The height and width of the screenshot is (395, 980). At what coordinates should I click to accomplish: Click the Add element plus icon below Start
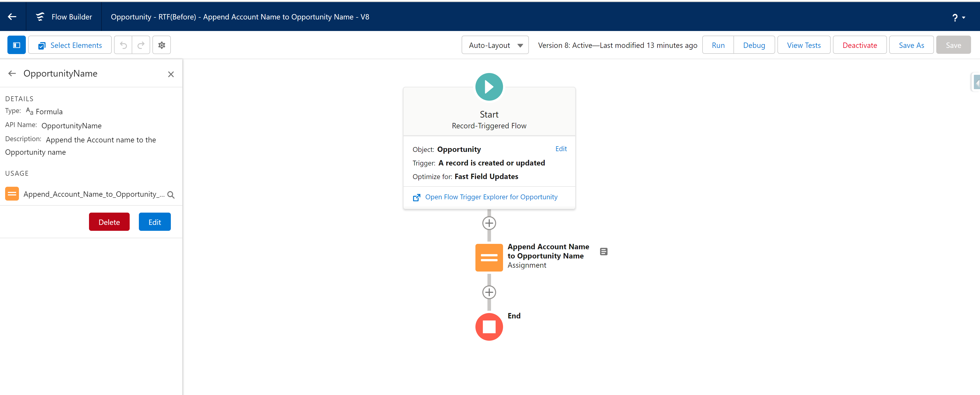489,223
